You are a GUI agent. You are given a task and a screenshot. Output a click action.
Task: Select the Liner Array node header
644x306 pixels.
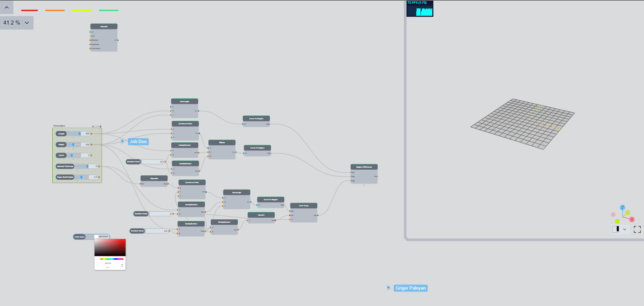(304, 206)
